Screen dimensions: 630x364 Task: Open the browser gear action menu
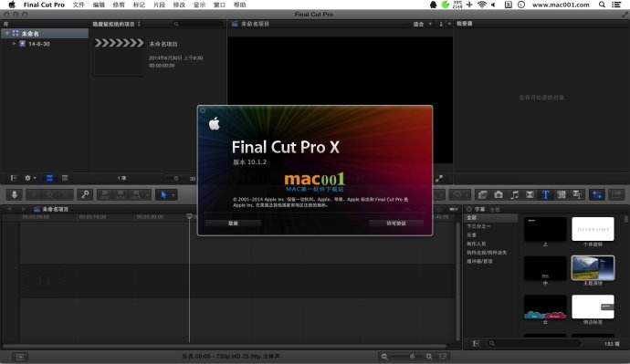pyautogui.click(x=30, y=178)
